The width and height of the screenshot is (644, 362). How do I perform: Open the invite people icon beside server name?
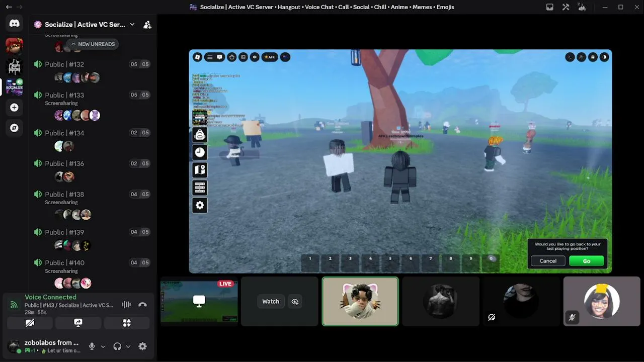pos(147,25)
